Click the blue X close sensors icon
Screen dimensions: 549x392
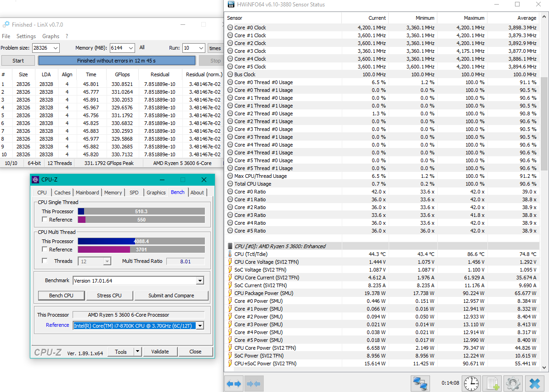pos(535,384)
